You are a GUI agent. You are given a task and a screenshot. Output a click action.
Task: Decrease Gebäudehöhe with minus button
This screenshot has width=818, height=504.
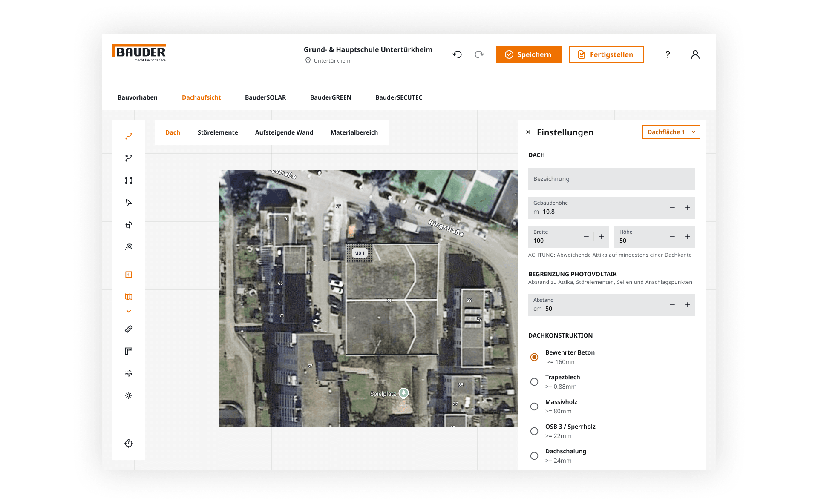click(x=672, y=208)
